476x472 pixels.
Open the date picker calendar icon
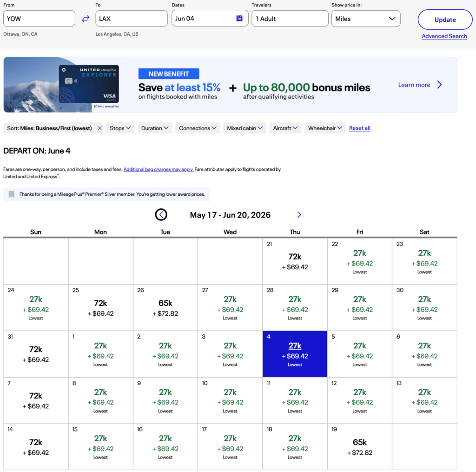(239, 19)
